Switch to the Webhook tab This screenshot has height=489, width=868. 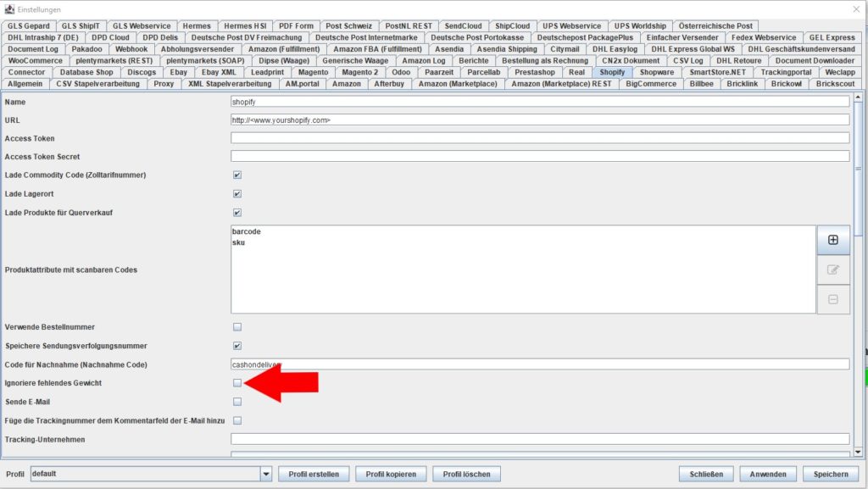point(131,49)
